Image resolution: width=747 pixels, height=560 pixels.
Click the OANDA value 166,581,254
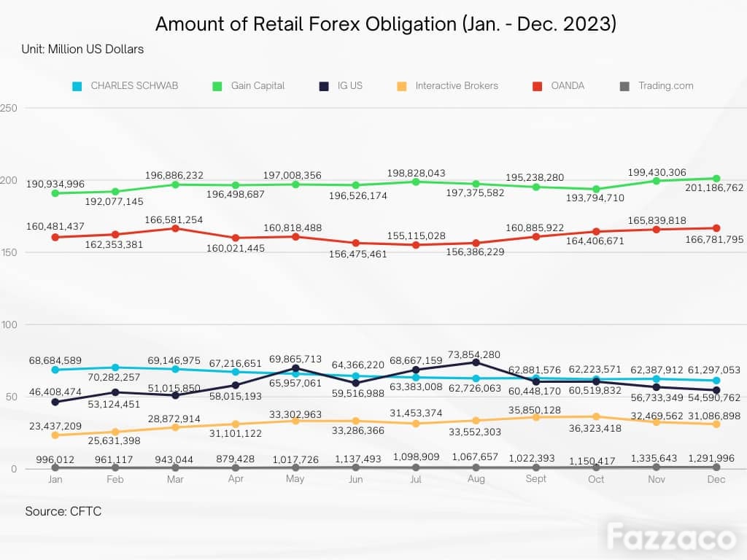(x=174, y=219)
